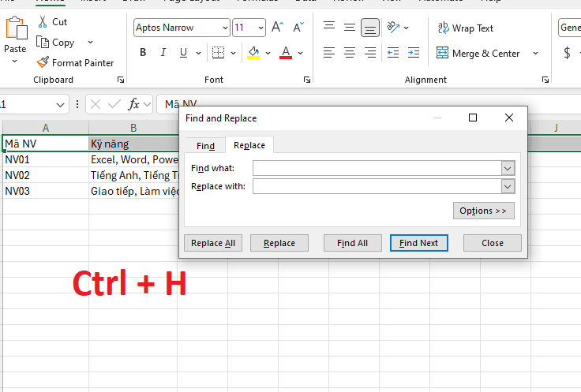Open the Name Box dropdown

pyautogui.click(x=60, y=105)
